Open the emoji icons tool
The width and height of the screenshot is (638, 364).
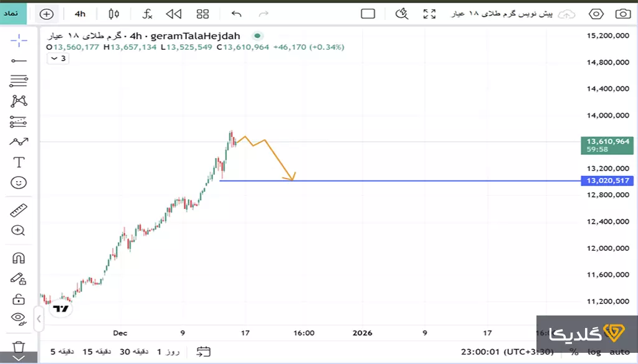19,182
